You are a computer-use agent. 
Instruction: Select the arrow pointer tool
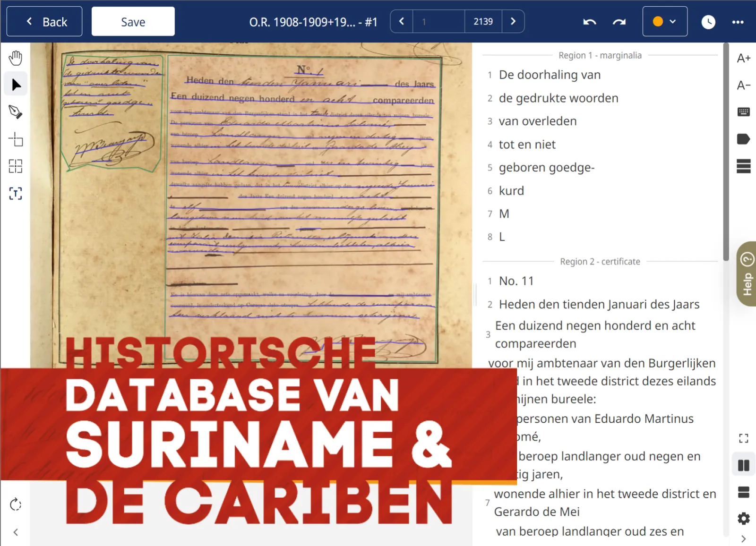pyautogui.click(x=16, y=85)
